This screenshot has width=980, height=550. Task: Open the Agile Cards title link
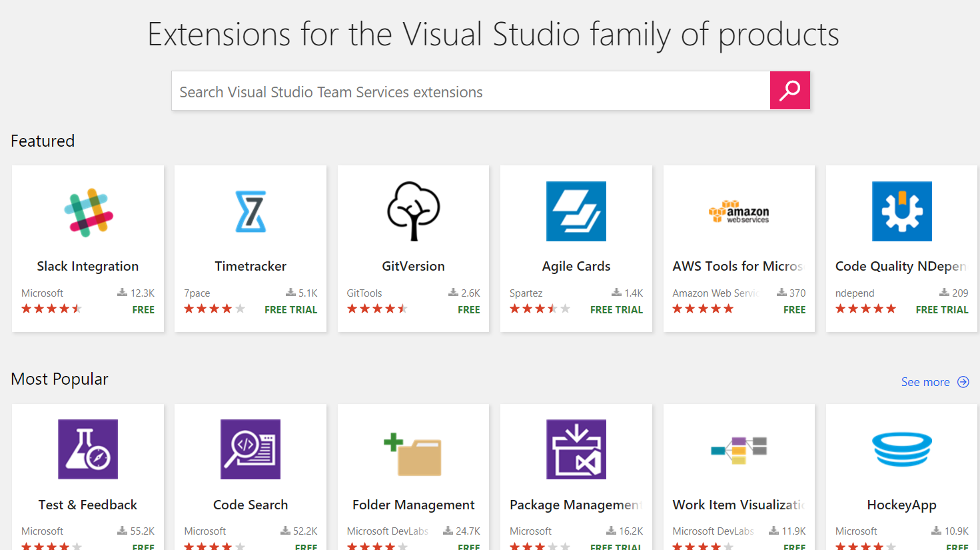576,266
